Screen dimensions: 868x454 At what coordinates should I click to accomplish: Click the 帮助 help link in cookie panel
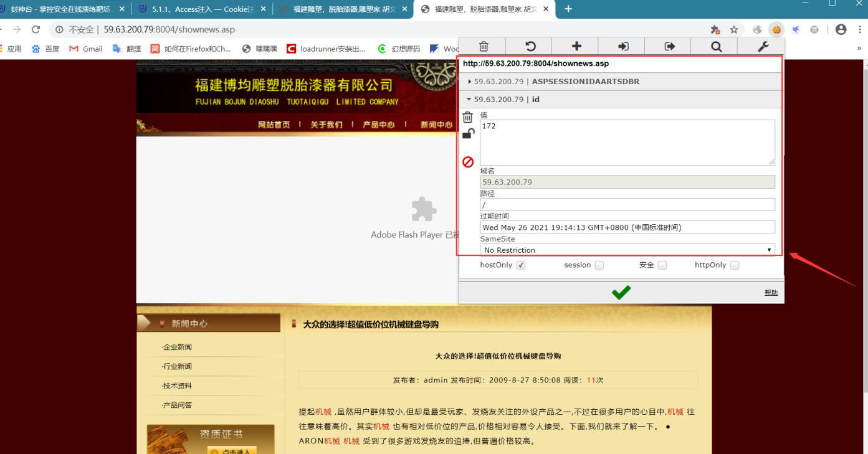(771, 293)
